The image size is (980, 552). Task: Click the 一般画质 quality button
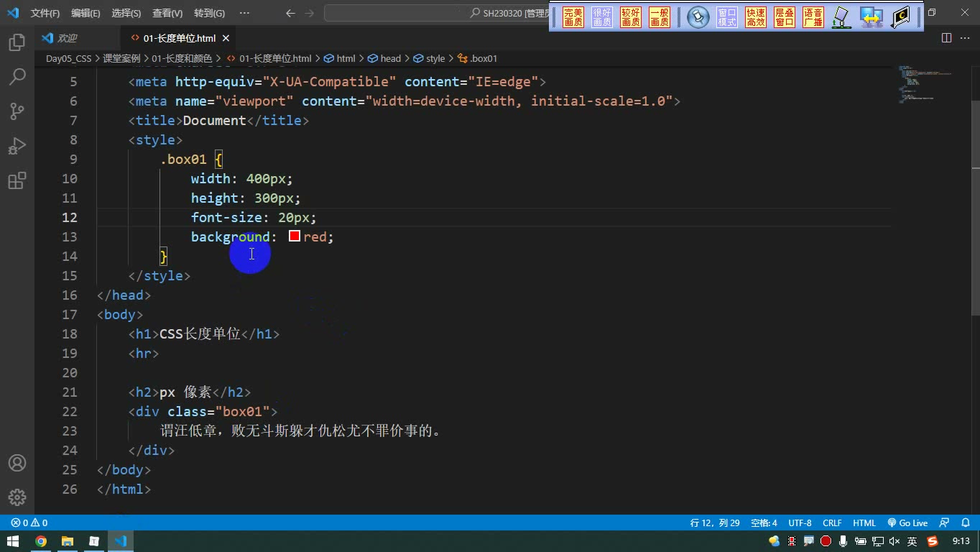(x=660, y=17)
